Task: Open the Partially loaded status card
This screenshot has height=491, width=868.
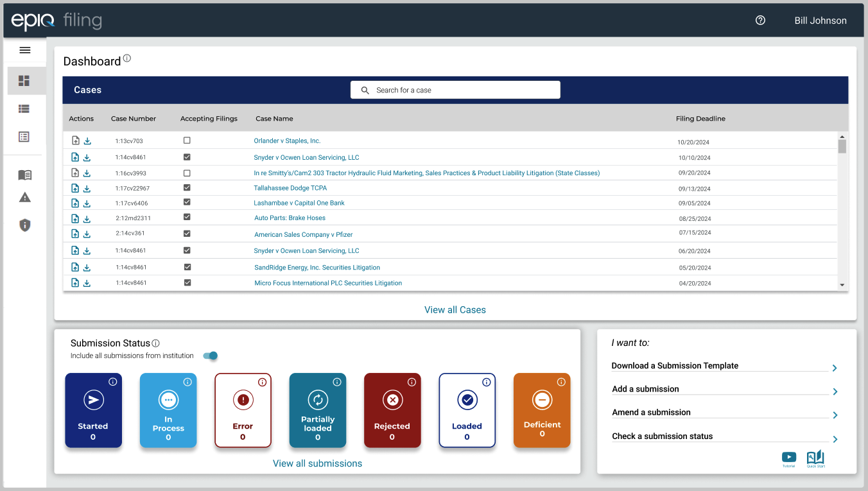Action: (318, 410)
